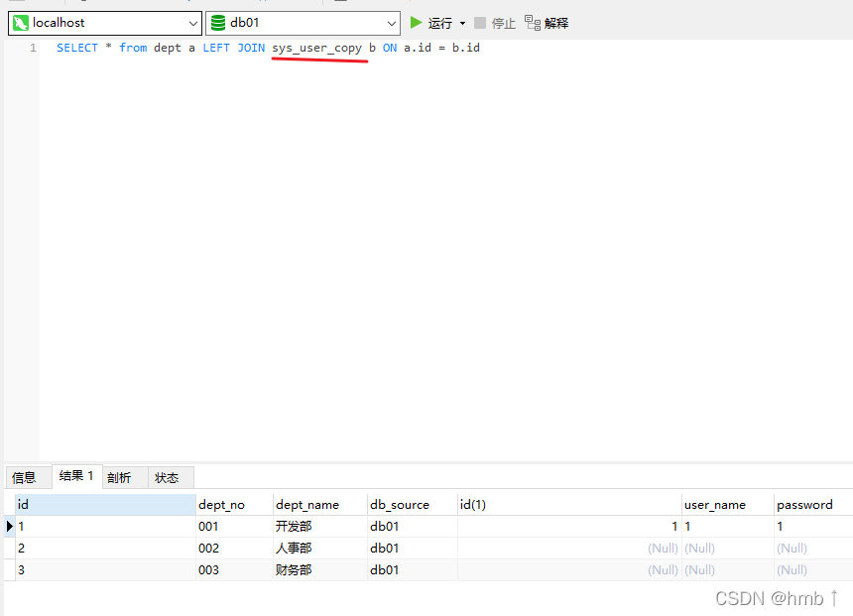Click the Explain plan icon
Screen dimensions: 853x616
point(532,22)
